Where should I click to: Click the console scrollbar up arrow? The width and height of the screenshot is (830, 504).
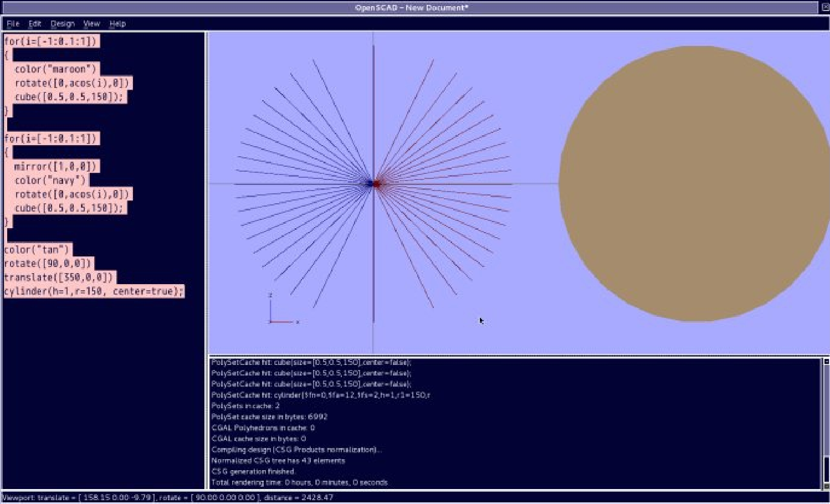pos(826,362)
